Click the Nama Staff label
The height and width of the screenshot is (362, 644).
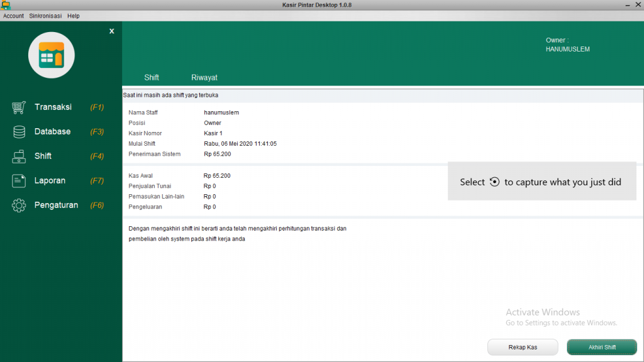pos(143,112)
